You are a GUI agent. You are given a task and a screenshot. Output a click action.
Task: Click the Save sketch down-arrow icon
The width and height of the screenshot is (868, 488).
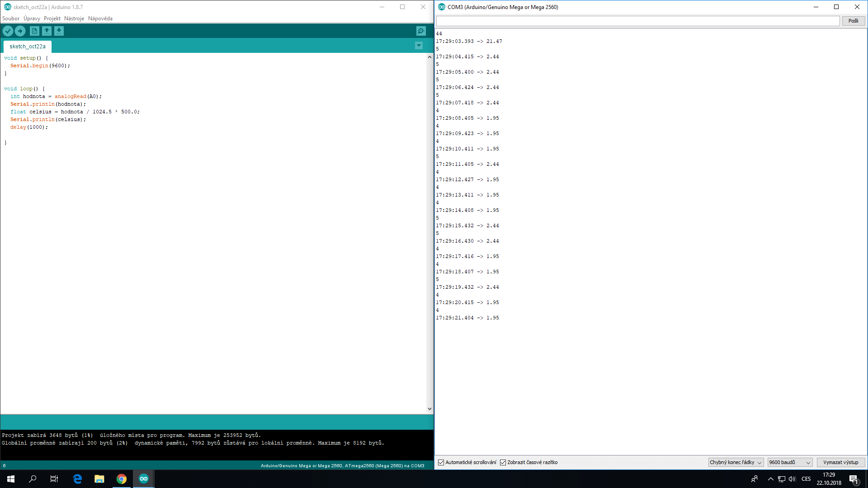click(x=59, y=31)
